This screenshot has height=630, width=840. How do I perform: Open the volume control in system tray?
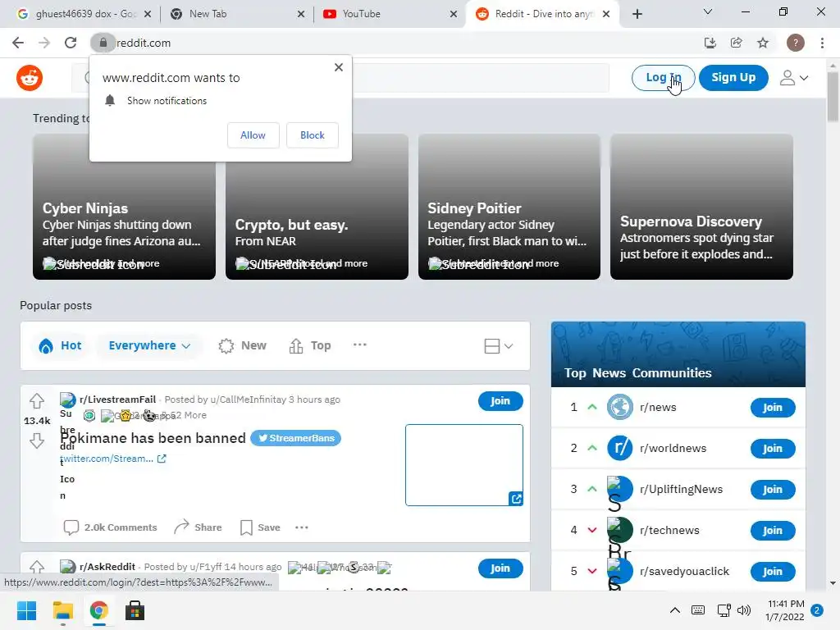click(x=743, y=610)
